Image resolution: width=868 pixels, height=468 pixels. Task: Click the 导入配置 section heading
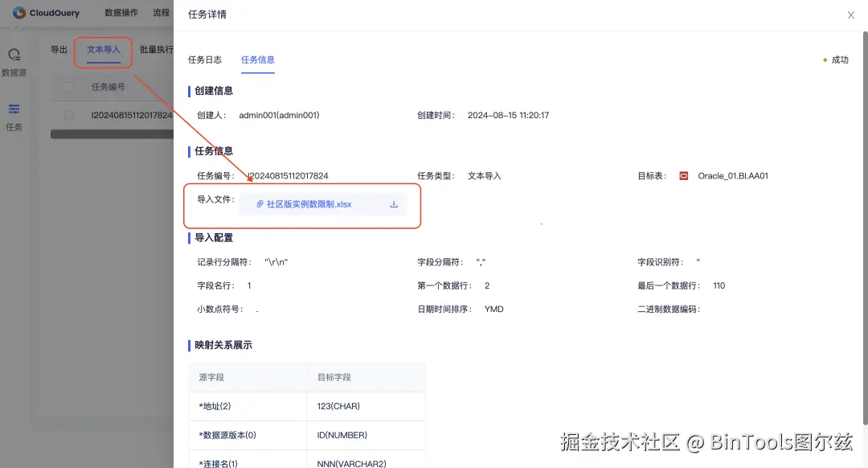click(214, 237)
